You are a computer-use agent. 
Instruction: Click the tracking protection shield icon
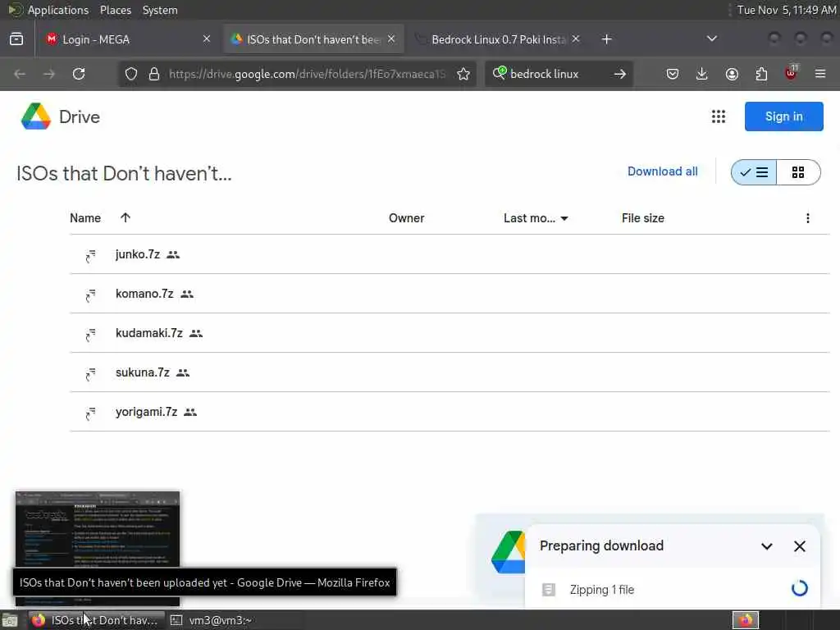[130, 74]
